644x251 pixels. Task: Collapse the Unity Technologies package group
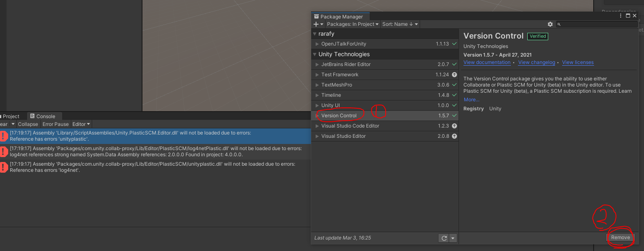[x=314, y=54]
